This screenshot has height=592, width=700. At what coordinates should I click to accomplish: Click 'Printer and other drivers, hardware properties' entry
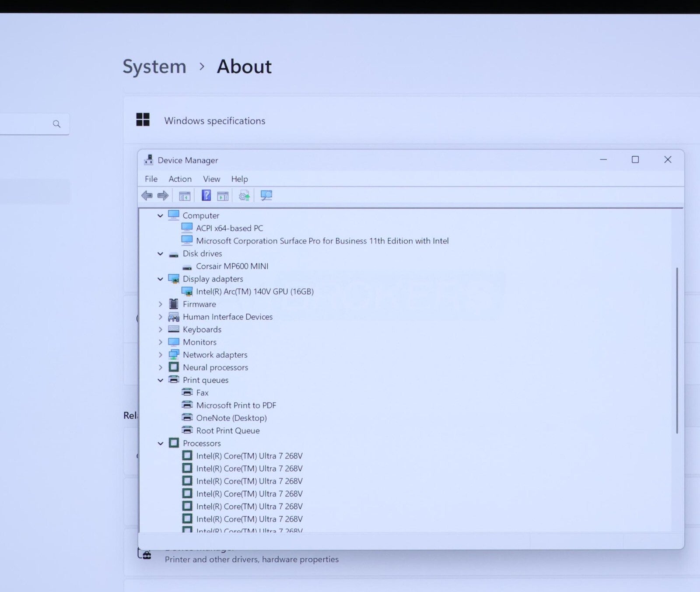(x=252, y=559)
